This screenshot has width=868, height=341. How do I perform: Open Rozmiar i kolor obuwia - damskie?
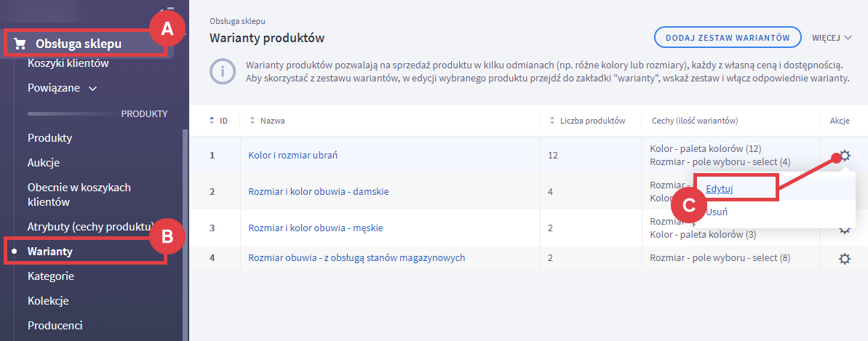coord(318,191)
